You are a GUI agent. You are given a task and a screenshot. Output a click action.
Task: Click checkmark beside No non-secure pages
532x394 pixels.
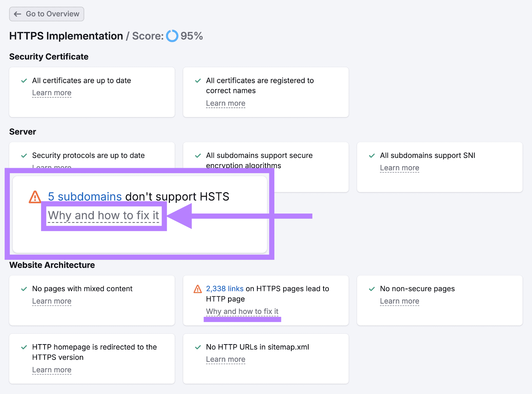[372, 289]
